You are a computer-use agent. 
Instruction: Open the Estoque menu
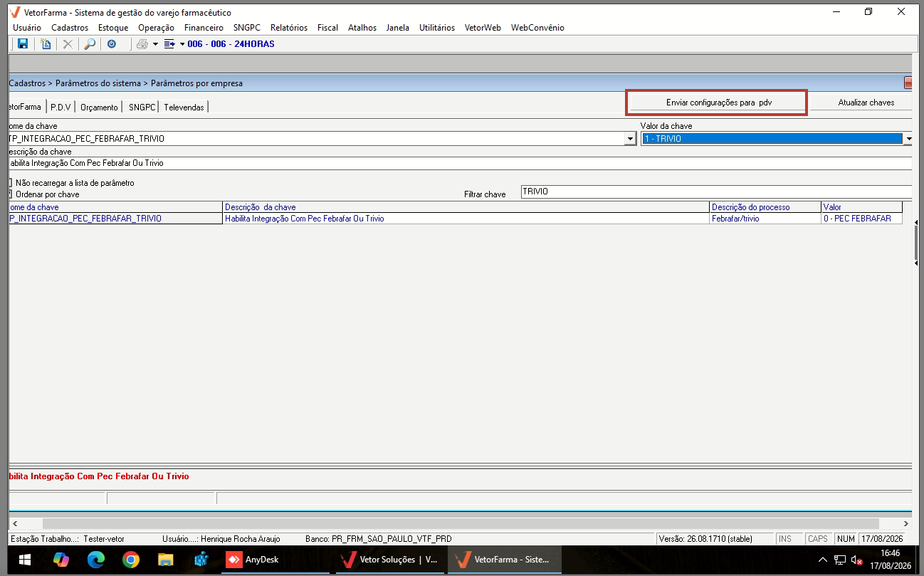point(113,28)
